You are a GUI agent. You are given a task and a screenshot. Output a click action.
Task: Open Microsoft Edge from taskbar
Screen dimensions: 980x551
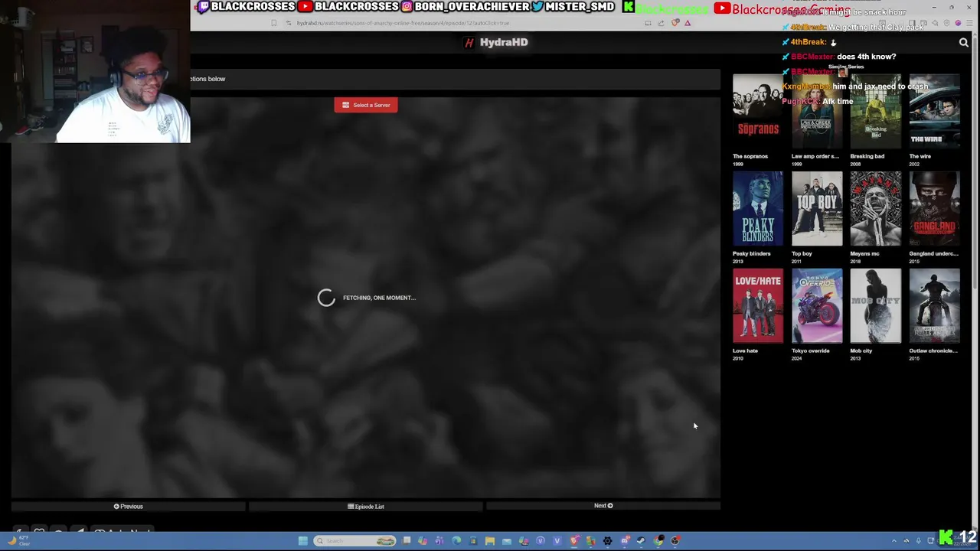(456, 541)
